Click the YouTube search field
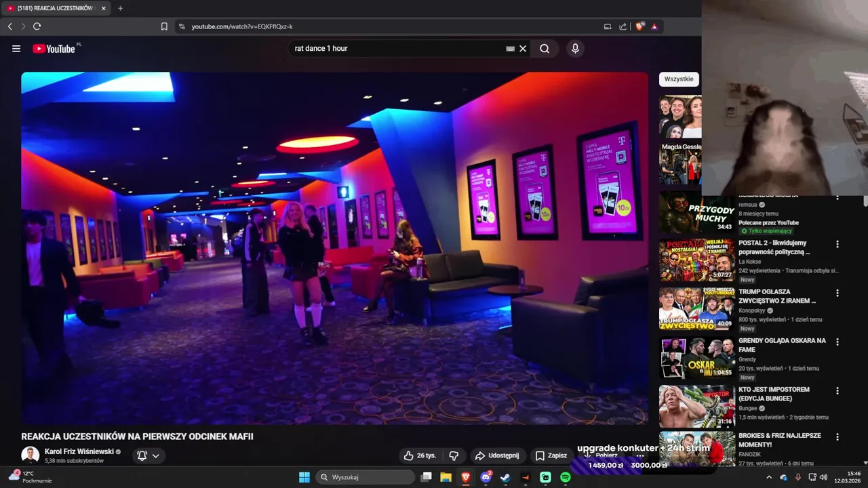 coord(397,49)
